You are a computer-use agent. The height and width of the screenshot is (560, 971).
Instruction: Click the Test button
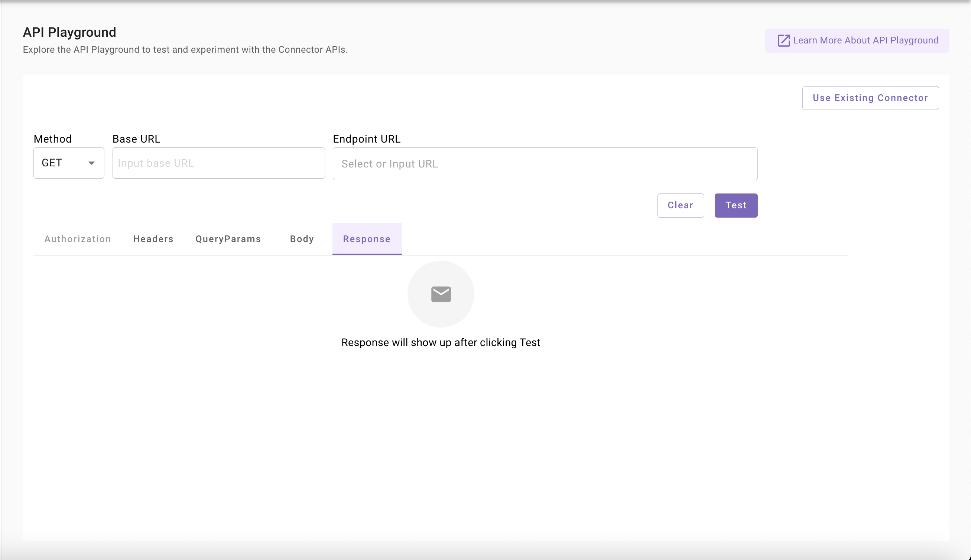(x=736, y=205)
